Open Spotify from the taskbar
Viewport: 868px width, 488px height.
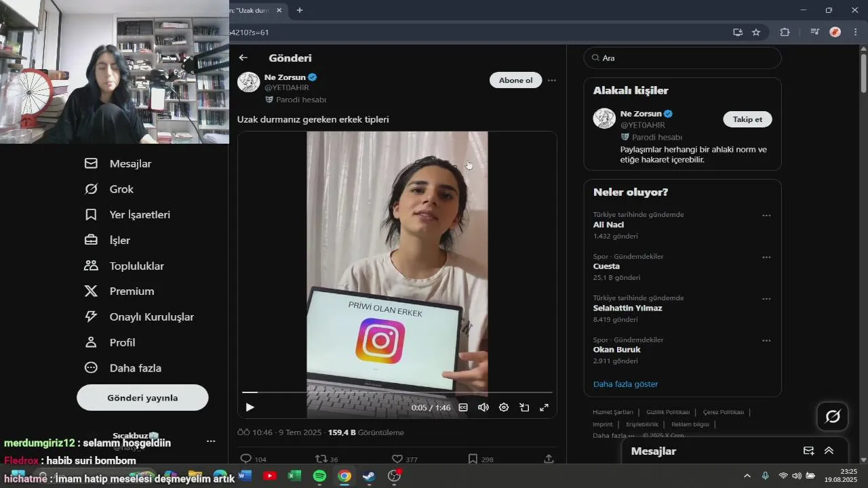[x=319, y=476]
